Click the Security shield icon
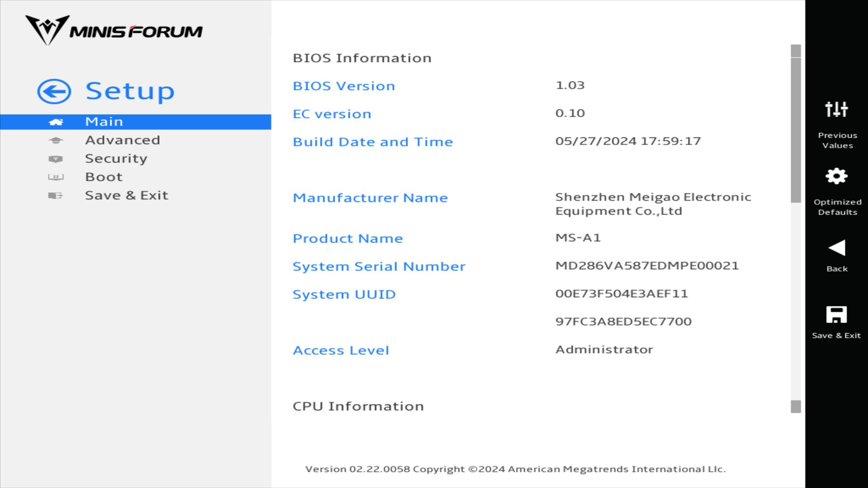 click(x=56, y=159)
